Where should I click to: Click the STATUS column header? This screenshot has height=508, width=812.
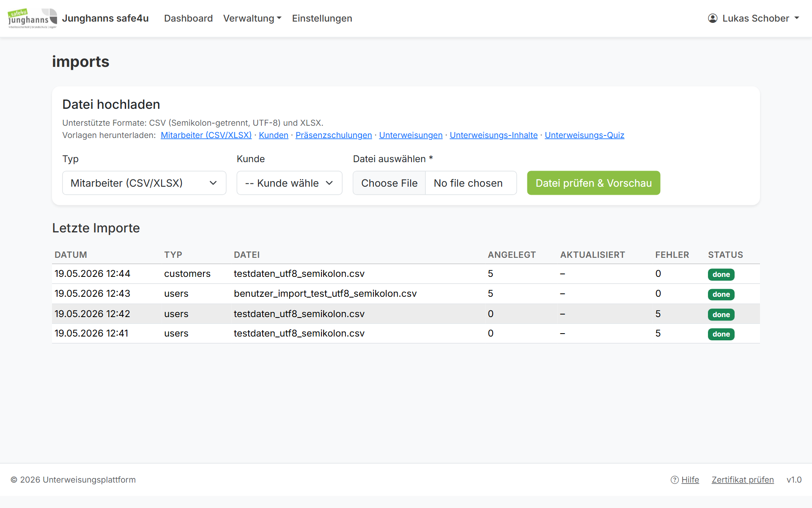(725, 255)
